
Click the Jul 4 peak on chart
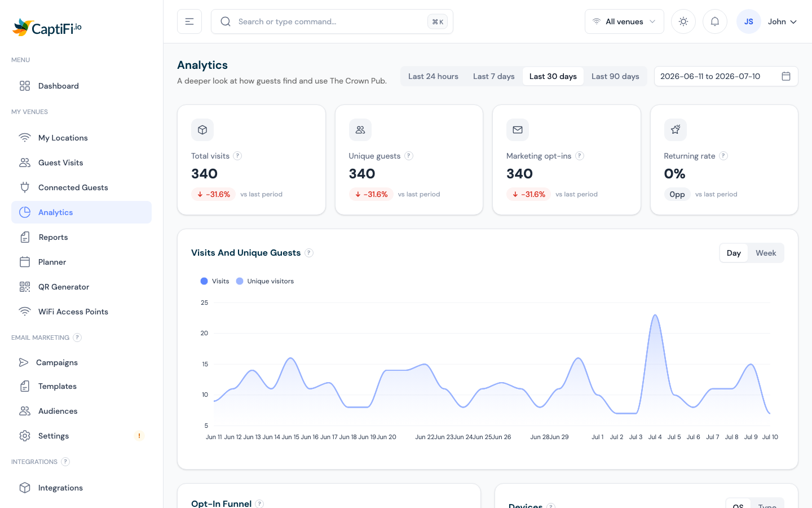coord(655,316)
